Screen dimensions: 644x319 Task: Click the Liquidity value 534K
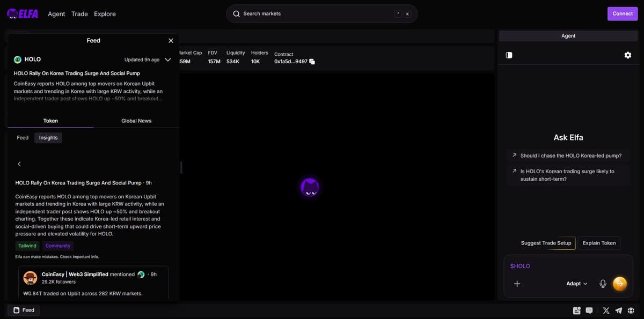(233, 62)
